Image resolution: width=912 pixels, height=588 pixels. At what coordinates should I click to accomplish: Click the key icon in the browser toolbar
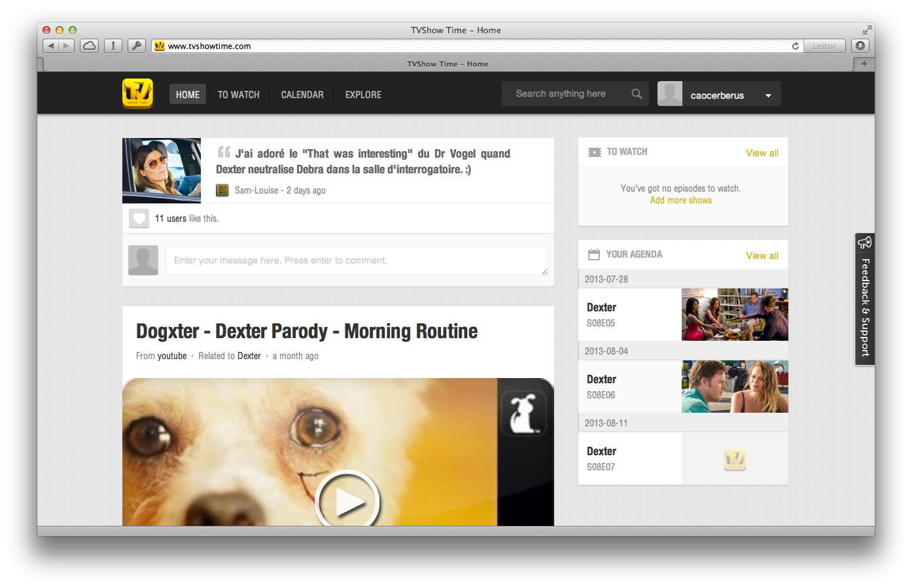click(x=136, y=46)
